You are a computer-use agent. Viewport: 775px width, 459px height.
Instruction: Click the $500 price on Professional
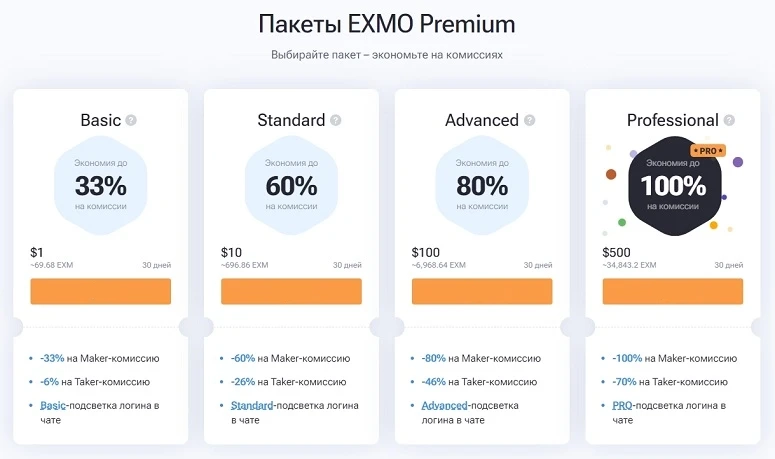pos(617,253)
